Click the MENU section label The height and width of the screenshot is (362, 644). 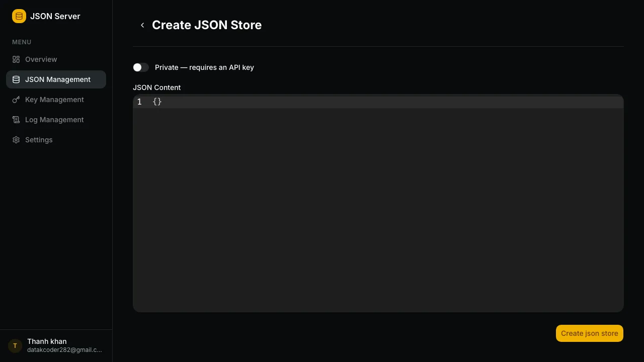pyautogui.click(x=22, y=42)
